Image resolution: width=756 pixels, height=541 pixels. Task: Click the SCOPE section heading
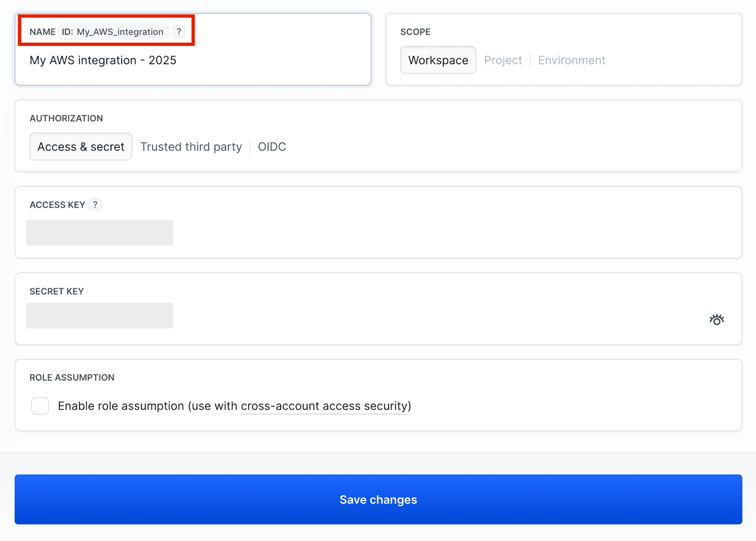click(415, 32)
